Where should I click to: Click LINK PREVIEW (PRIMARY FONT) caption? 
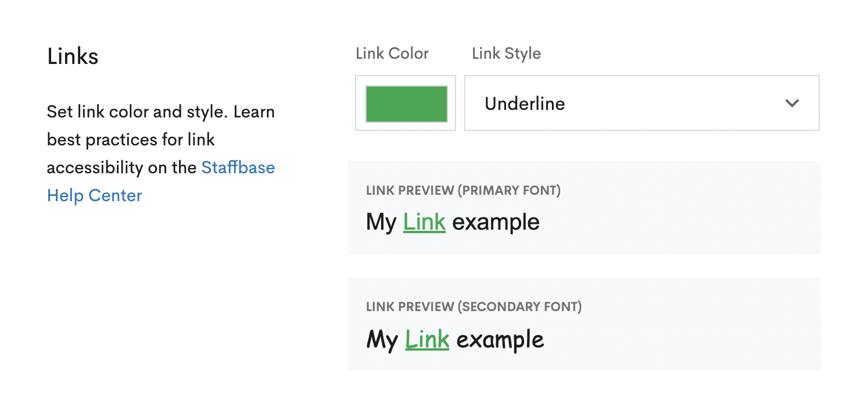point(463,191)
